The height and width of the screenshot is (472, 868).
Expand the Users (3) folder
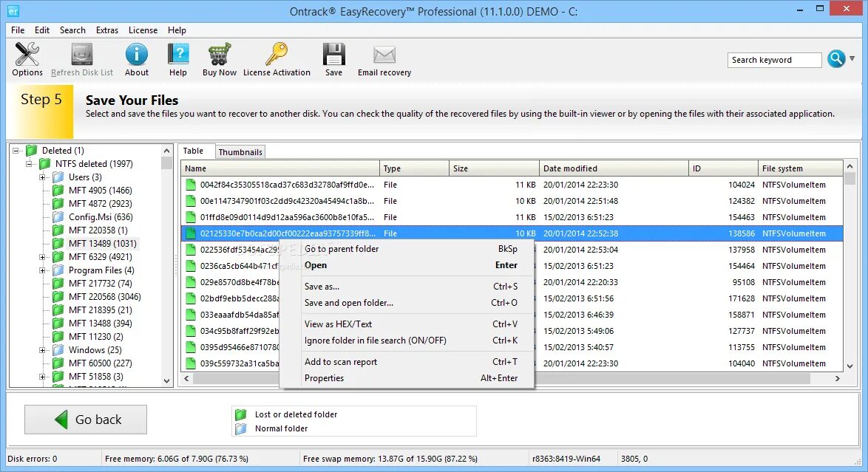click(x=43, y=177)
